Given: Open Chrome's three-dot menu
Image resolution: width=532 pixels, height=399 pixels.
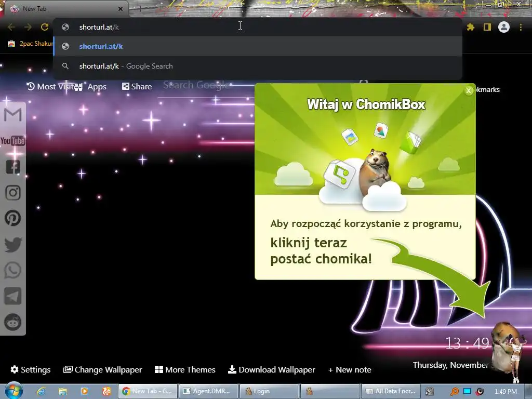Looking at the screenshot, I should pyautogui.click(x=521, y=27).
